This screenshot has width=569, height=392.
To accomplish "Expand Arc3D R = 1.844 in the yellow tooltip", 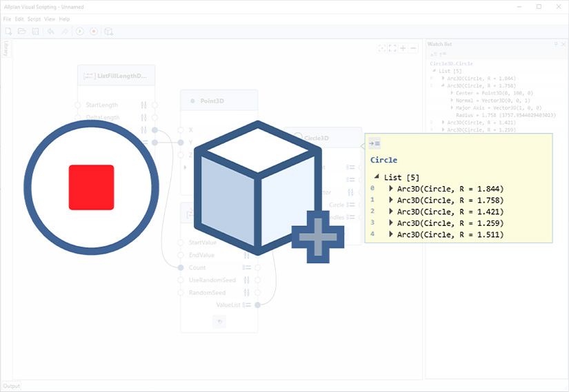I will click(391, 188).
